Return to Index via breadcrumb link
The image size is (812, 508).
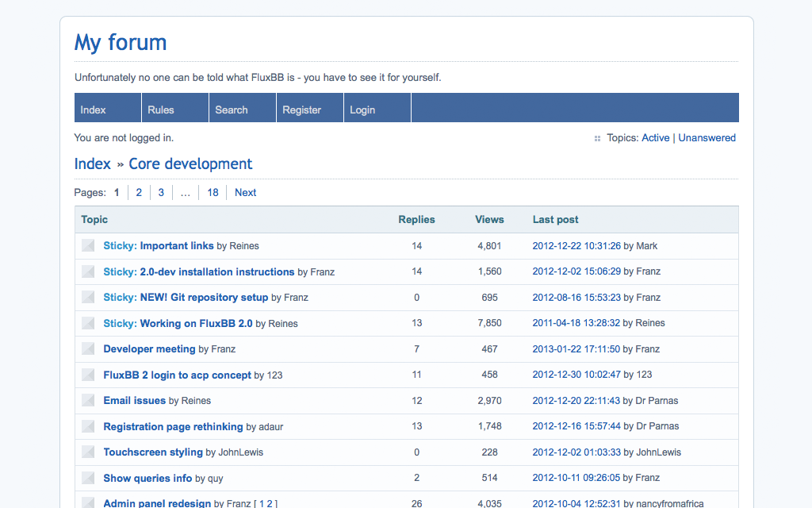tap(93, 164)
